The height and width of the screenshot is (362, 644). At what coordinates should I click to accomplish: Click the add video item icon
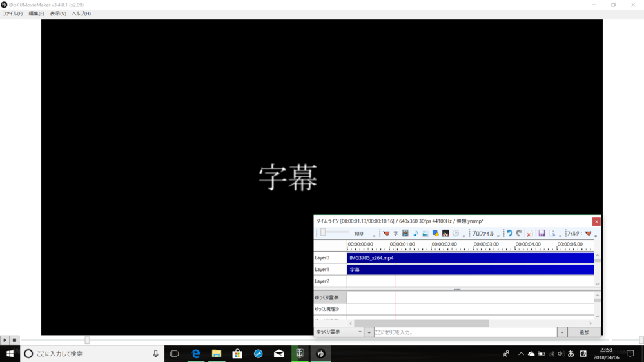coord(405,234)
